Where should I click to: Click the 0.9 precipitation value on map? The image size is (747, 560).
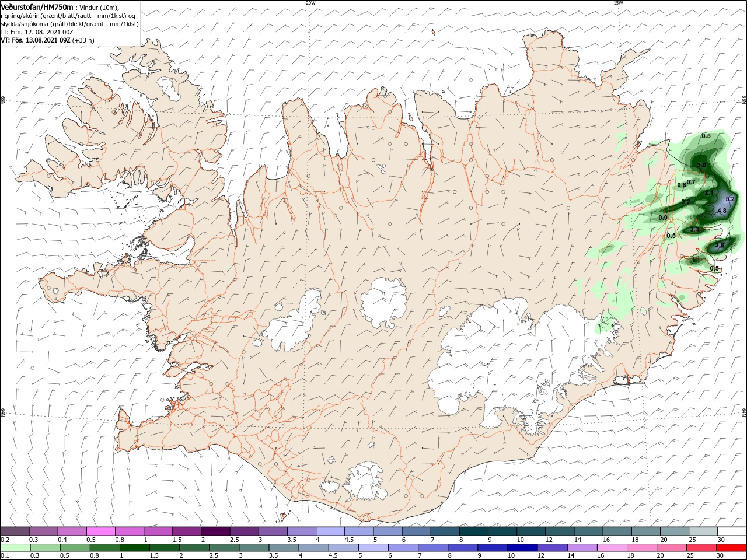(x=663, y=218)
